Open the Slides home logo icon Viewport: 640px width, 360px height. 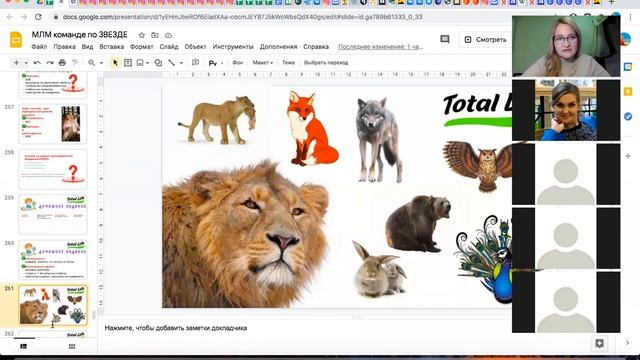(16, 40)
